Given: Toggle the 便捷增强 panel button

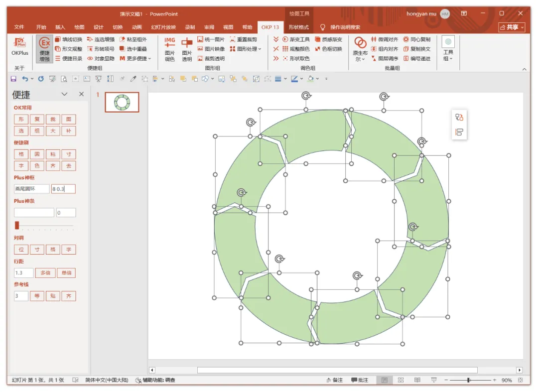Looking at the screenshot, I should [x=45, y=49].
